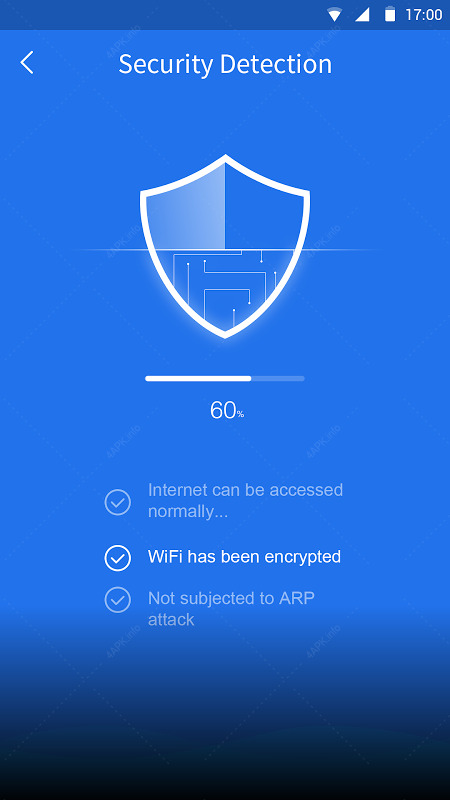Tap the circuit pattern inside the shield

227,287
